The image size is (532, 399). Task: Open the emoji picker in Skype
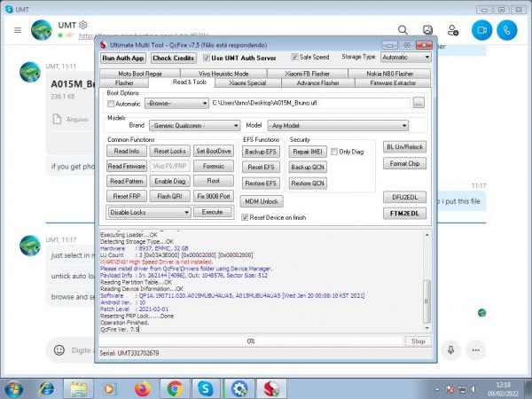pos(59,350)
